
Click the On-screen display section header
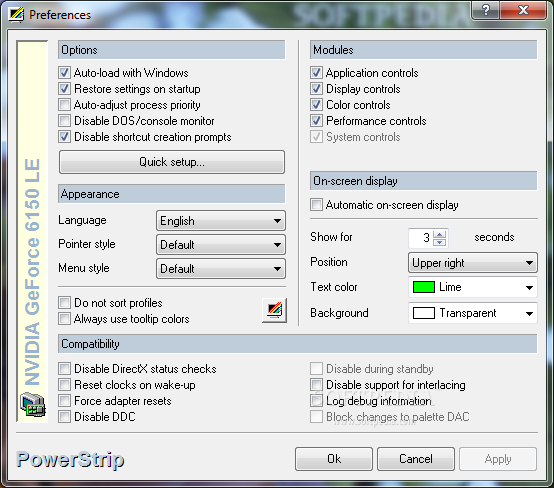coord(424,181)
